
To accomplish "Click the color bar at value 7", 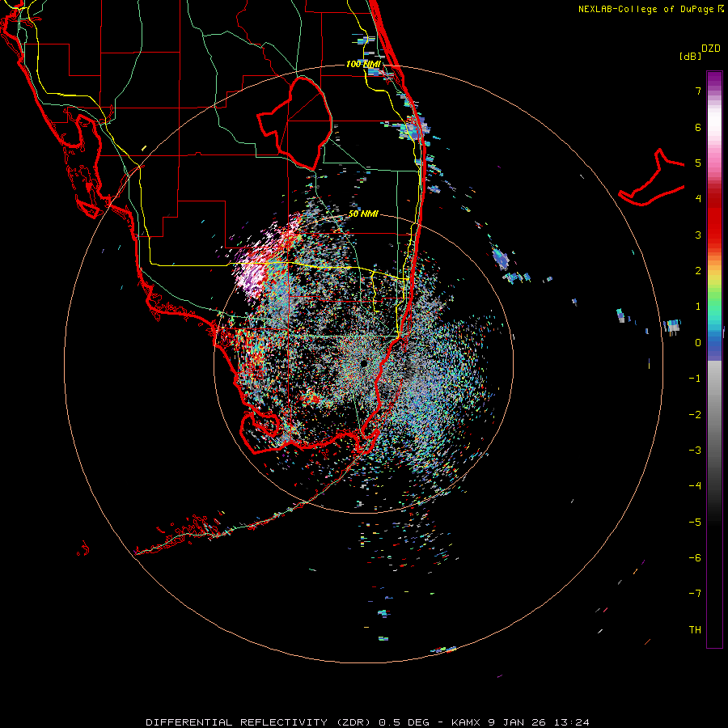I will coord(714,91).
